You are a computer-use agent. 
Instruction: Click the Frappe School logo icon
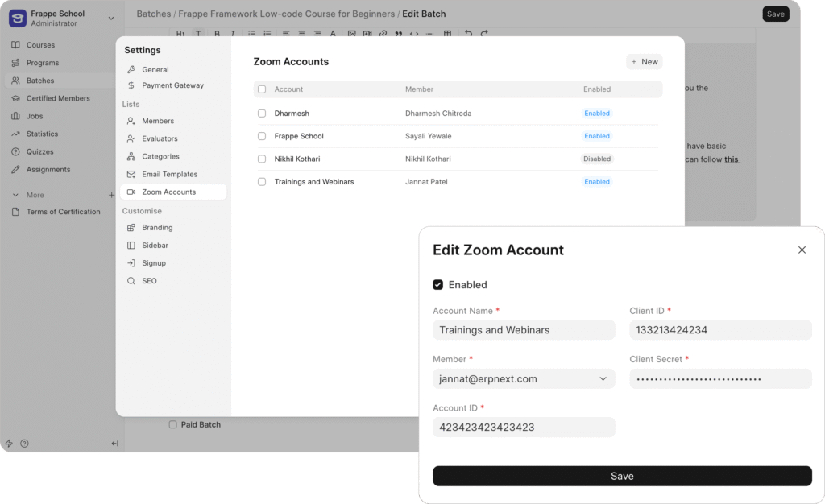18,18
